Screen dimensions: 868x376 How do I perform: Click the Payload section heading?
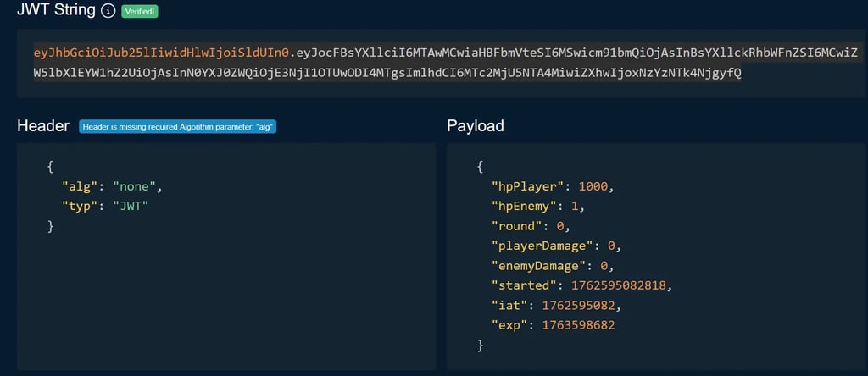click(476, 126)
